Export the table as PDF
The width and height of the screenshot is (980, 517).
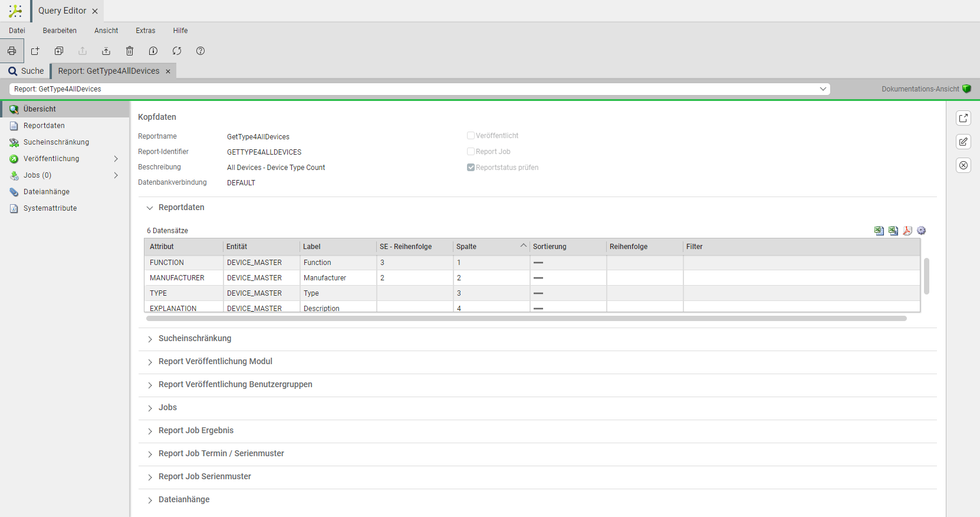[x=907, y=231]
